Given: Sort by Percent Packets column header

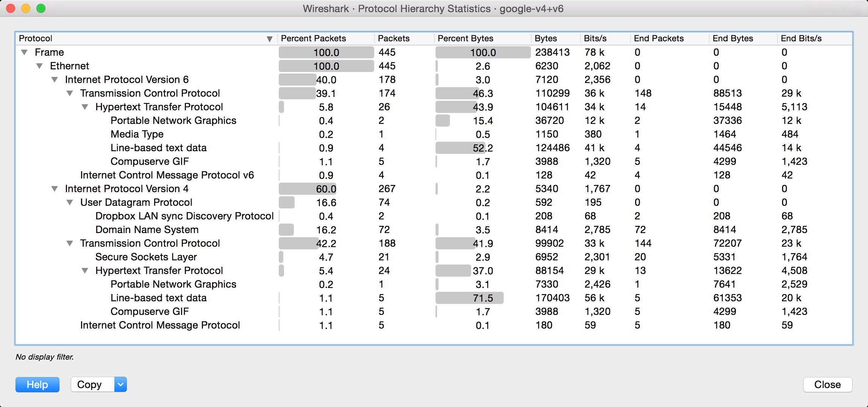Looking at the screenshot, I should (x=313, y=38).
